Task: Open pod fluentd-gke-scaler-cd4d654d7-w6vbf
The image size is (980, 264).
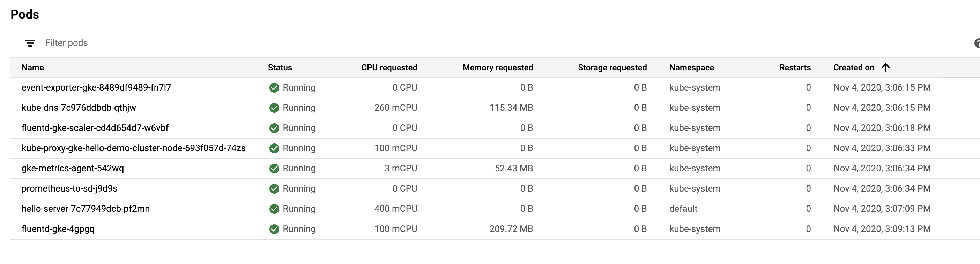Action: pyautogui.click(x=95, y=128)
